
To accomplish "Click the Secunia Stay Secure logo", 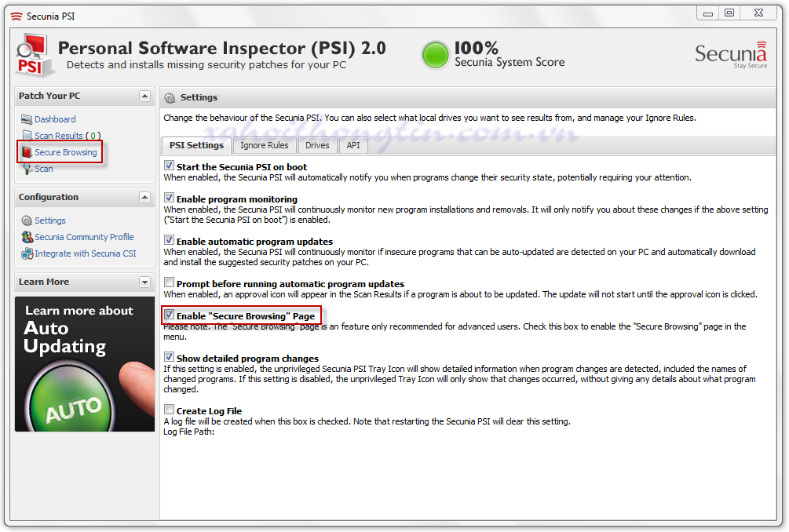I will coord(731,55).
